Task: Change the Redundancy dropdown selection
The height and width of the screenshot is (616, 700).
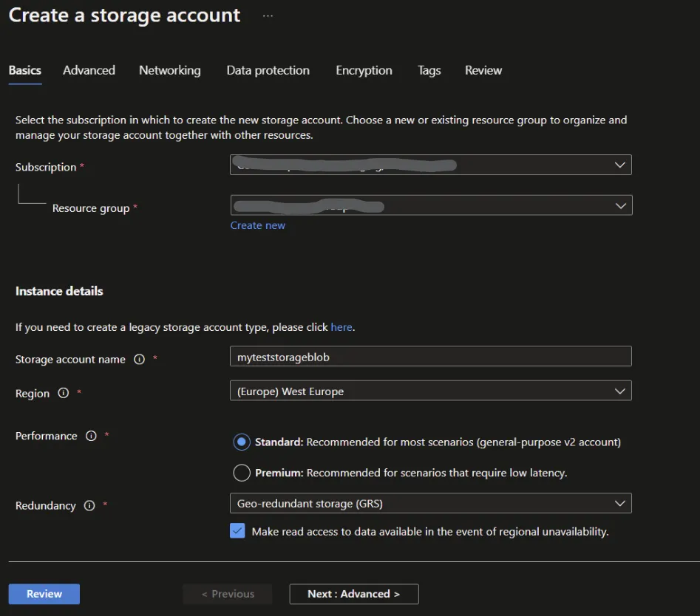Action: (x=619, y=503)
